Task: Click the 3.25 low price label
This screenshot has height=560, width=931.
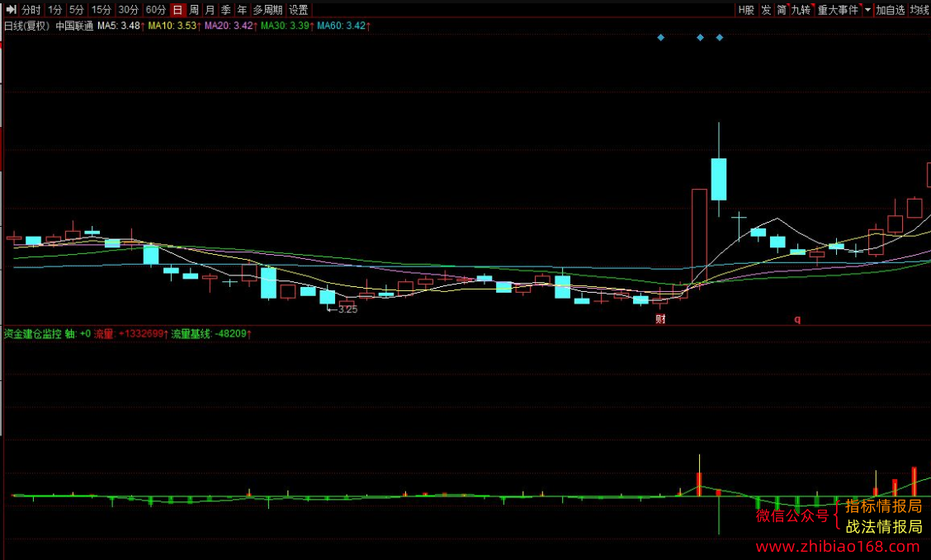Action: [x=348, y=309]
